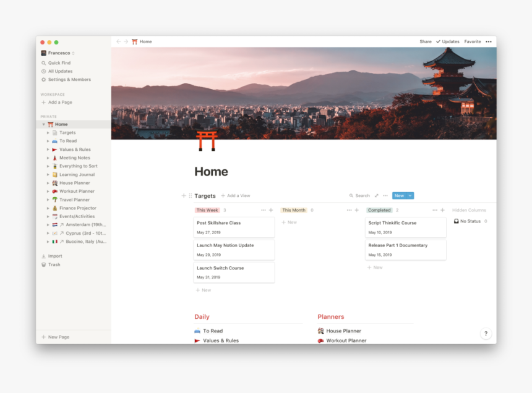Click New under Completed cards
Image resolution: width=532 pixels, height=393 pixels.
375,268
